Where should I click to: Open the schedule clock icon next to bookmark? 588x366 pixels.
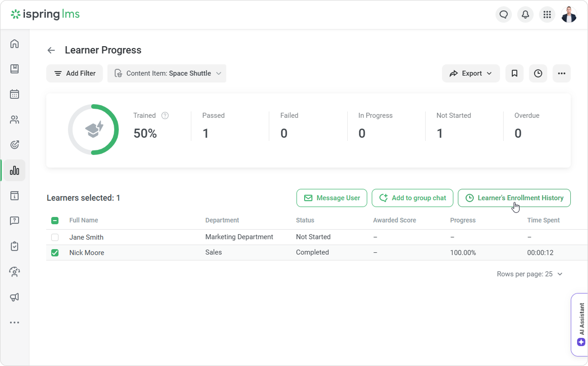[x=538, y=73]
